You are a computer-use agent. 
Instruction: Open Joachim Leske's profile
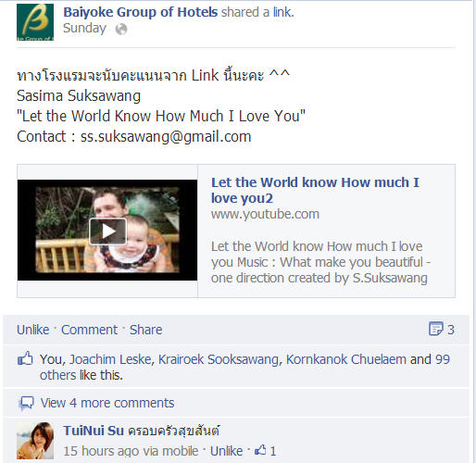[110, 359]
